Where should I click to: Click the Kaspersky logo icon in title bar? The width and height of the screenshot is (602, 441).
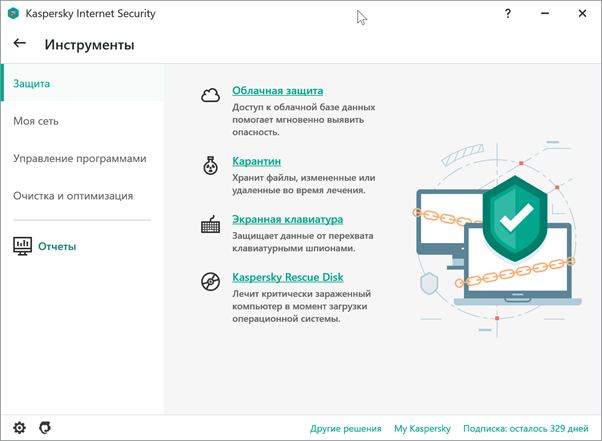[13, 13]
